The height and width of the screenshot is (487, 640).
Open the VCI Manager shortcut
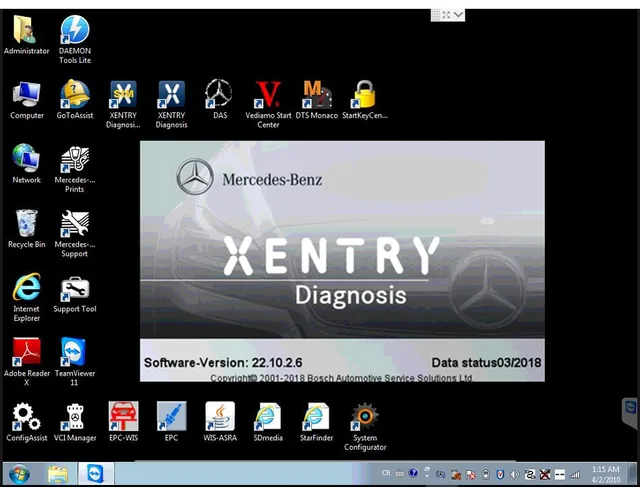point(75,422)
